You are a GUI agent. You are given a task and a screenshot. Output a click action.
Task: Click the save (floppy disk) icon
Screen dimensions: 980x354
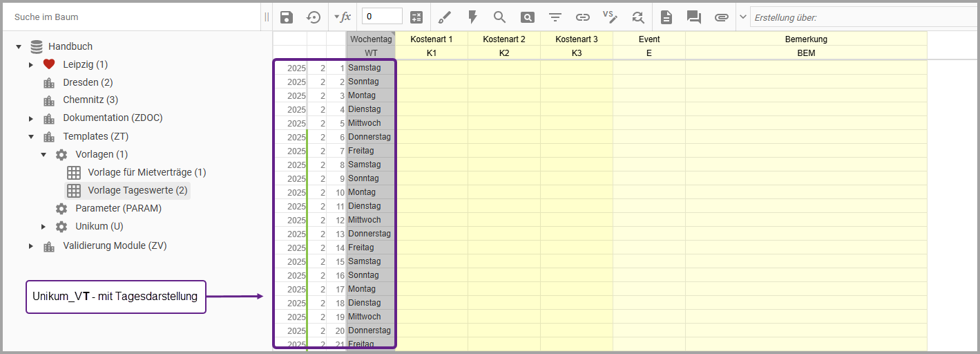tap(287, 17)
